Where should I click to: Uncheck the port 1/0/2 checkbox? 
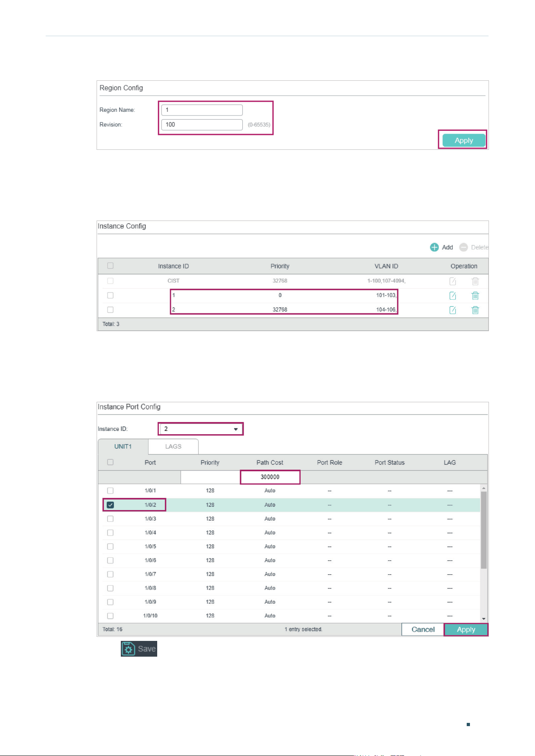(110, 505)
